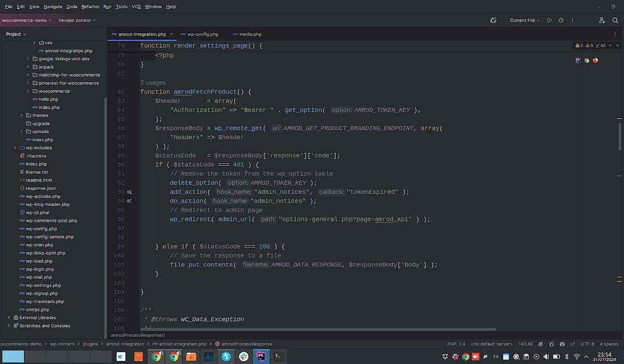Click the LF line separator widget
Screen dimensions: 624x364
[573, 344]
